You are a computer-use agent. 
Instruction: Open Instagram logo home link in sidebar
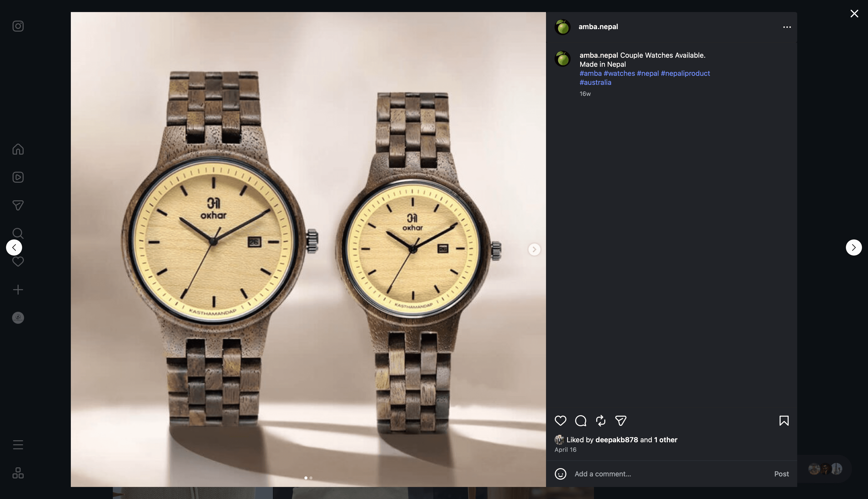click(18, 26)
